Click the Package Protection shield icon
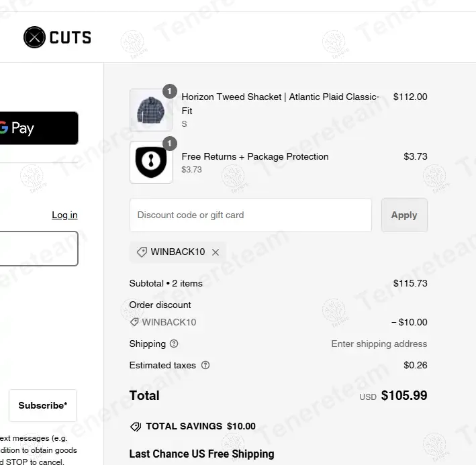This screenshot has height=465, width=476. [x=150, y=162]
